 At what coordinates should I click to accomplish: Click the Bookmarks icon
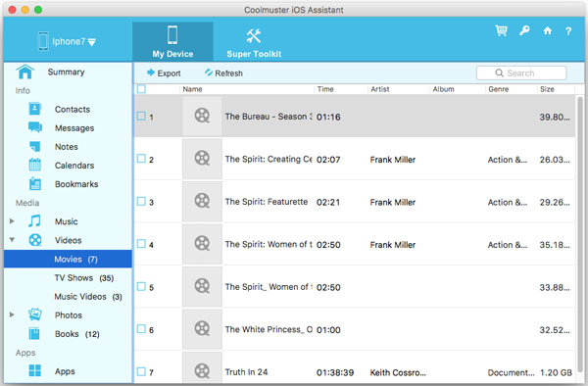tap(35, 183)
